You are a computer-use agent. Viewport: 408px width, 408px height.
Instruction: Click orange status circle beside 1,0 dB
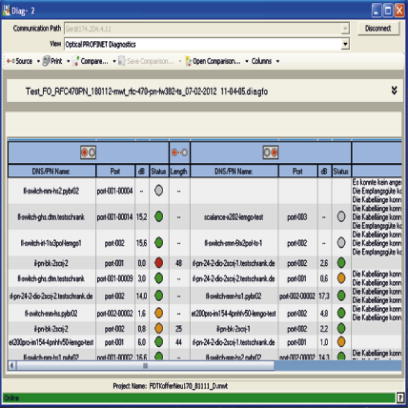click(341, 342)
